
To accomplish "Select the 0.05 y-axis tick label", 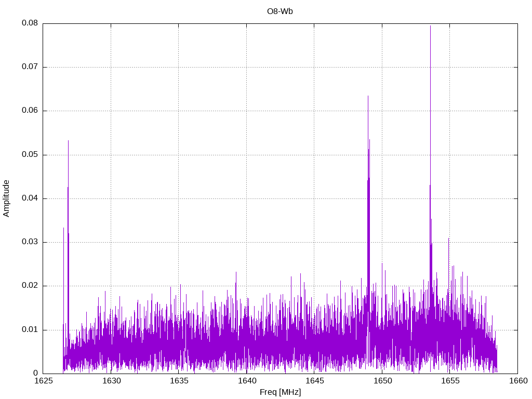I will click(x=30, y=155).
